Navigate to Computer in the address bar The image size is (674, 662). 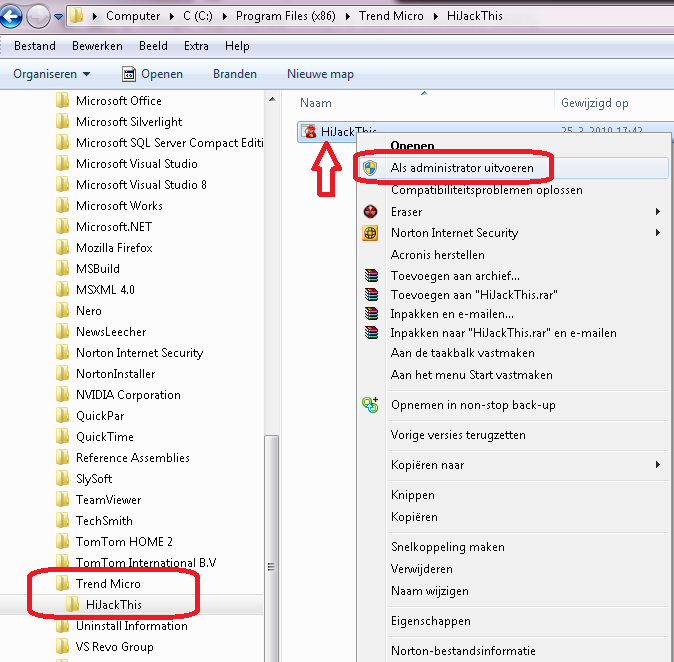pos(133,16)
